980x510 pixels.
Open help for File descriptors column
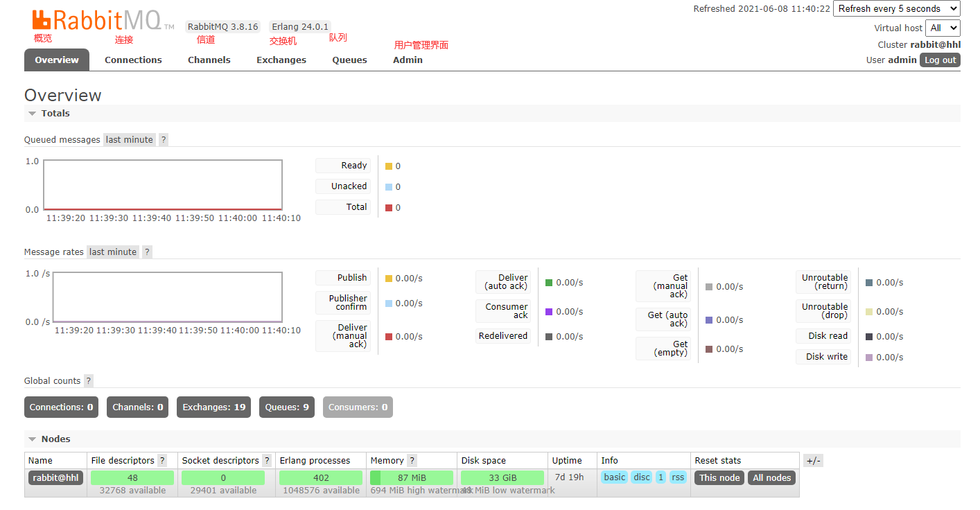tap(162, 460)
